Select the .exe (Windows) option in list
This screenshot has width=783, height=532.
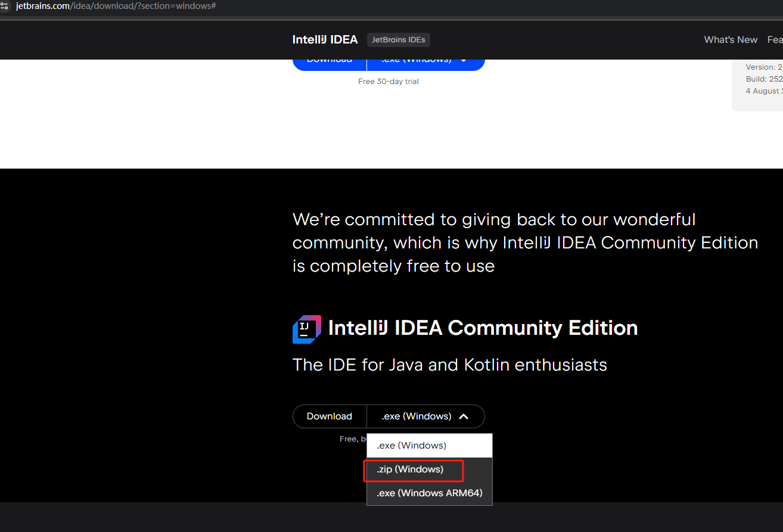click(x=430, y=446)
